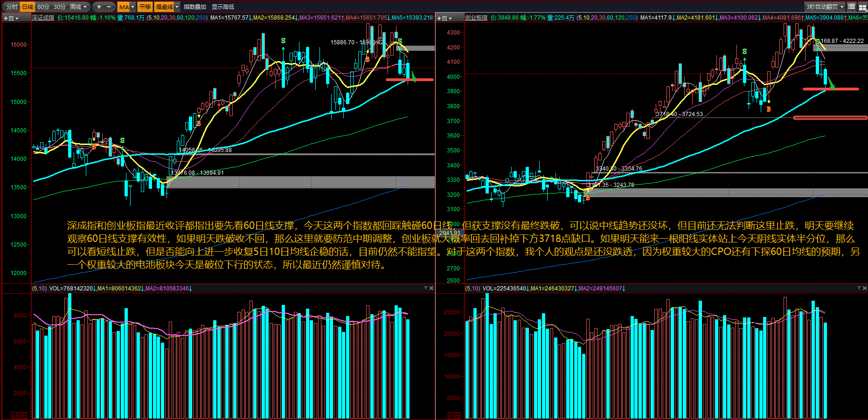Viewport: 868px width, 420px height.
Task: Click the x10万 unit label in left volume panel
Action: click(19, 415)
